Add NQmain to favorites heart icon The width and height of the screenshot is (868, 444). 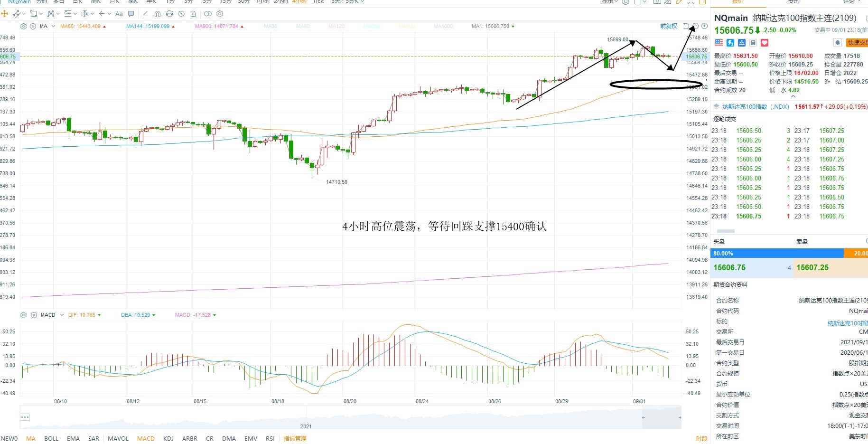pyautogui.click(x=765, y=43)
